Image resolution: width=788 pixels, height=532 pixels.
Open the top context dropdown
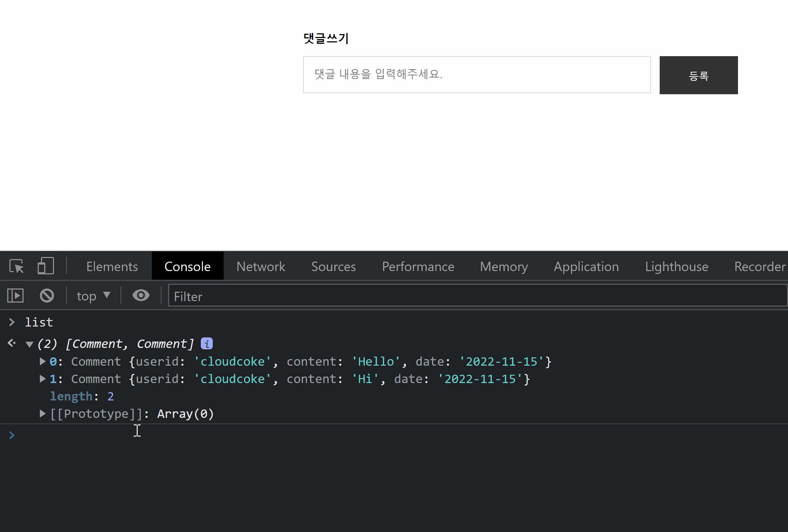click(x=93, y=296)
